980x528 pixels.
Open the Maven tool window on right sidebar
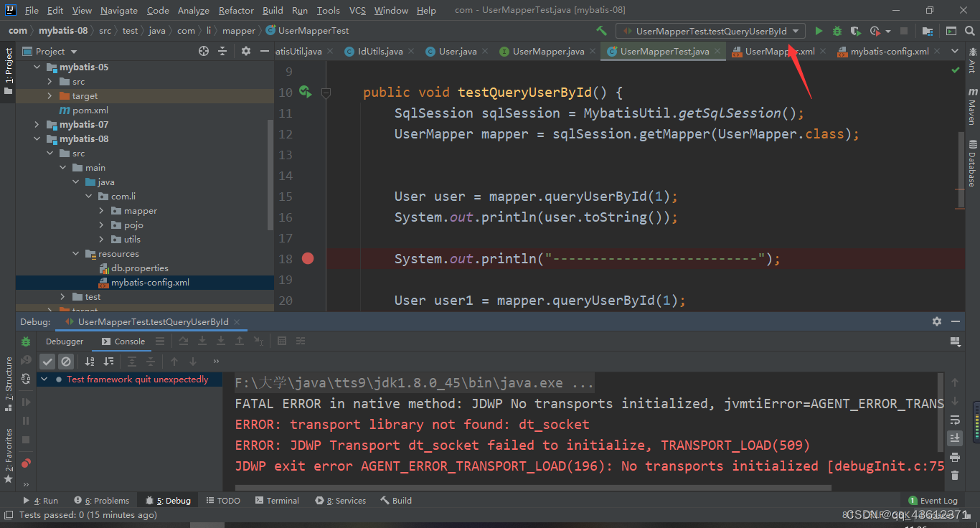click(971, 107)
